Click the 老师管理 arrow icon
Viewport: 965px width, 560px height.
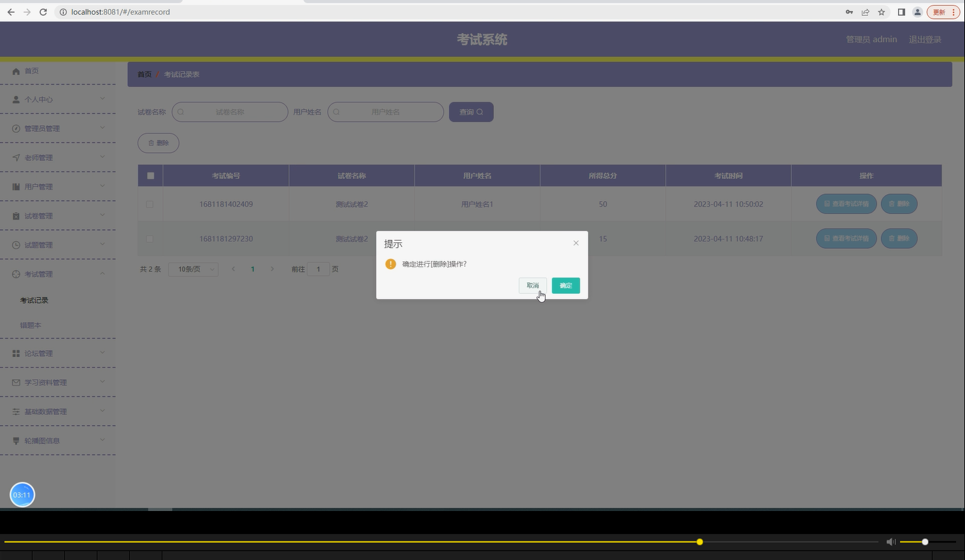pyautogui.click(x=16, y=158)
